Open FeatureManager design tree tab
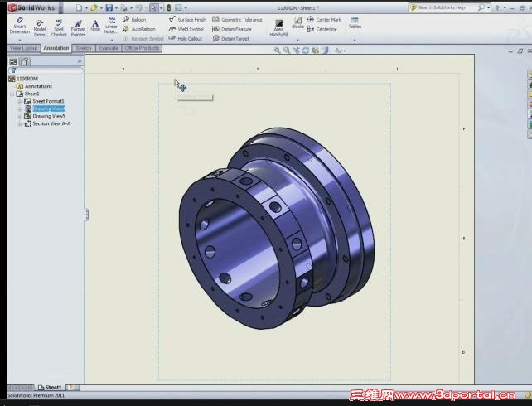 [13, 61]
